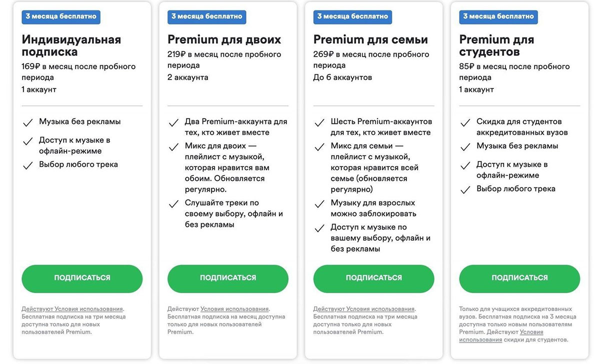Subscribe to the Premium для семьи plan
Screen dimensions: 600x364
tap(373, 278)
